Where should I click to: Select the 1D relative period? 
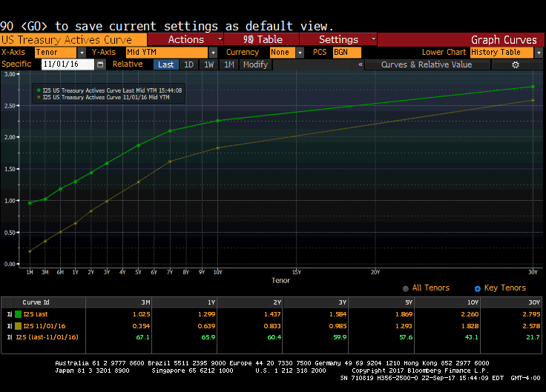pyautogui.click(x=188, y=64)
